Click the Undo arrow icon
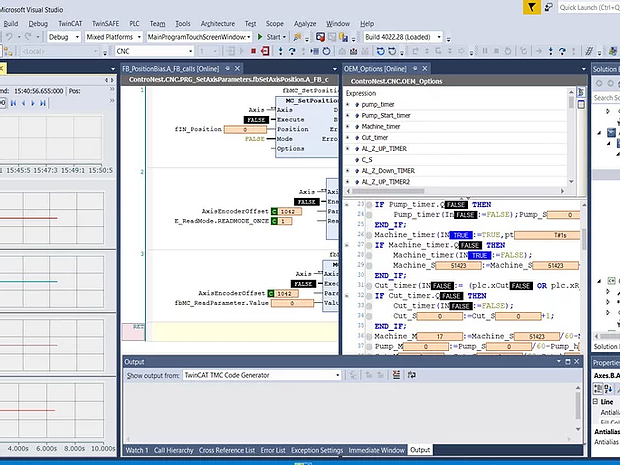This screenshot has width=620, height=465. 9,37
